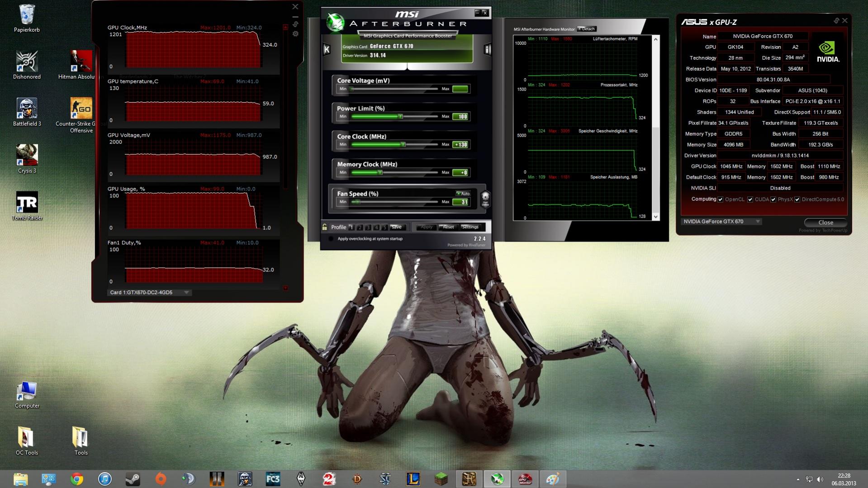Toggle the PhysX checkbox in GPU-Z
The height and width of the screenshot is (488, 868).
point(773,199)
